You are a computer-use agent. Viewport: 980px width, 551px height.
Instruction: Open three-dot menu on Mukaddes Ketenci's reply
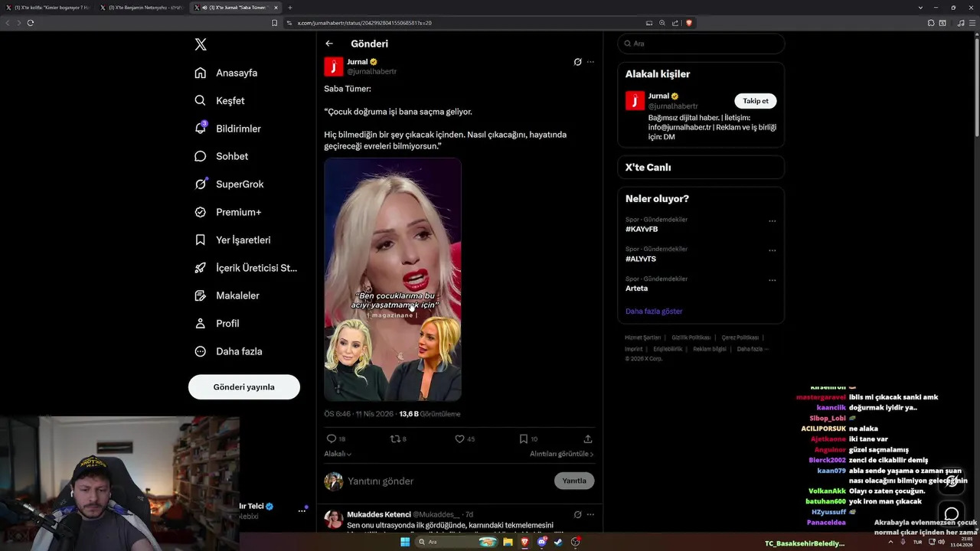[590, 514]
